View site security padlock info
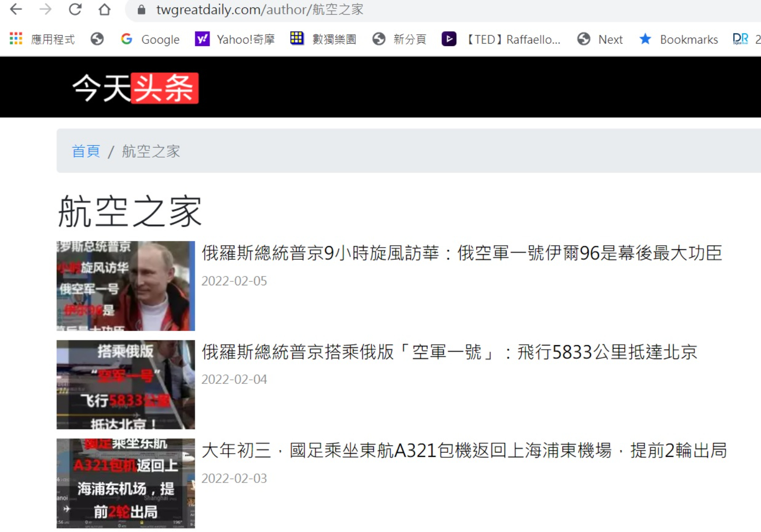 [x=141, y=10]
